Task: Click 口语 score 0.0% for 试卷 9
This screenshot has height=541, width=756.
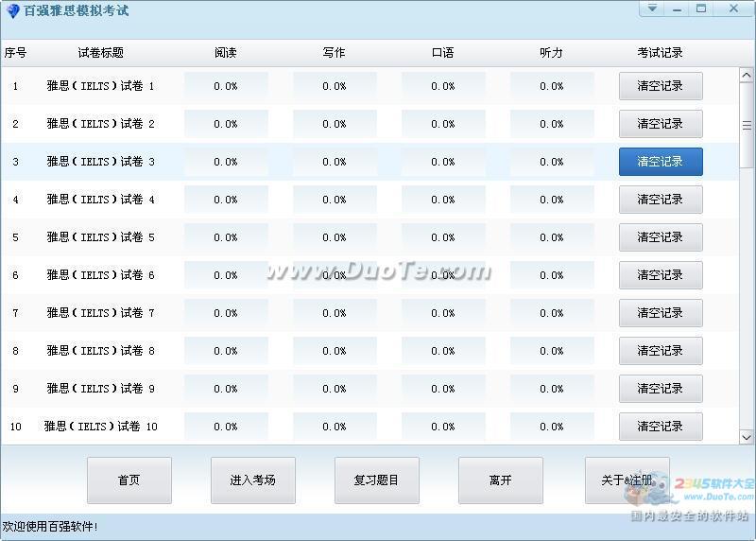Action: pyautogui.click(x=442, y=389)
